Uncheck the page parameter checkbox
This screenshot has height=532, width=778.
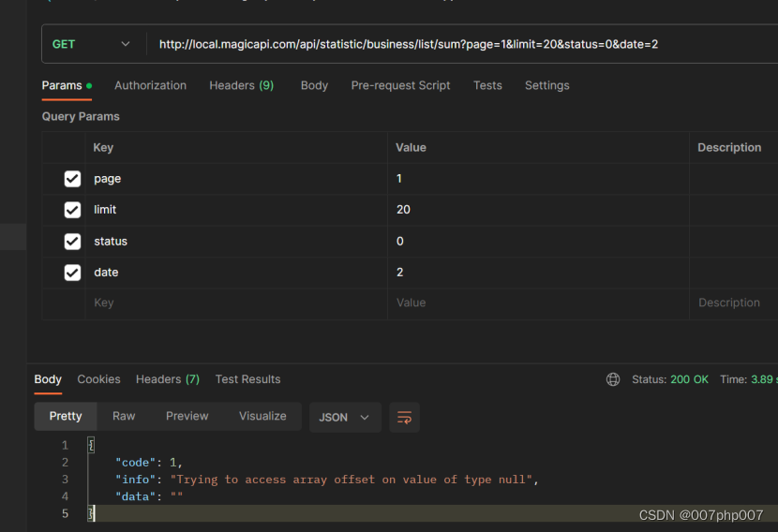(x=72, y=179)
